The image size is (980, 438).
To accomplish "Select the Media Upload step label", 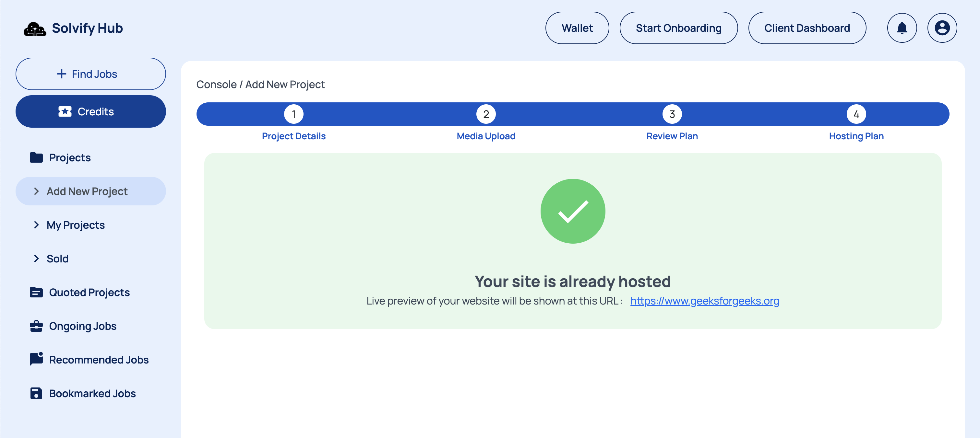I will 486,136.
